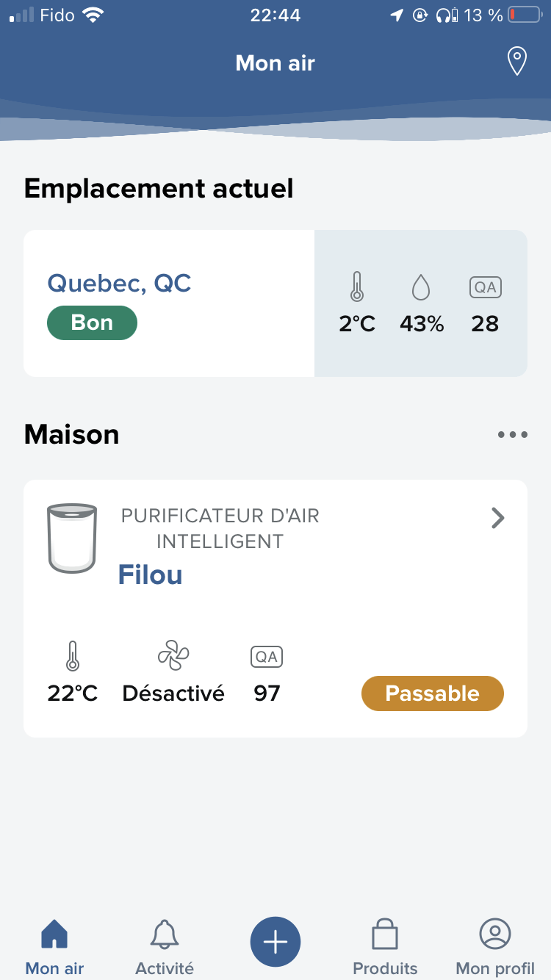Tap the orange Passable status badge
This screenshot has height=980, width=551.
pyautogui.click(x=432, y=693)
